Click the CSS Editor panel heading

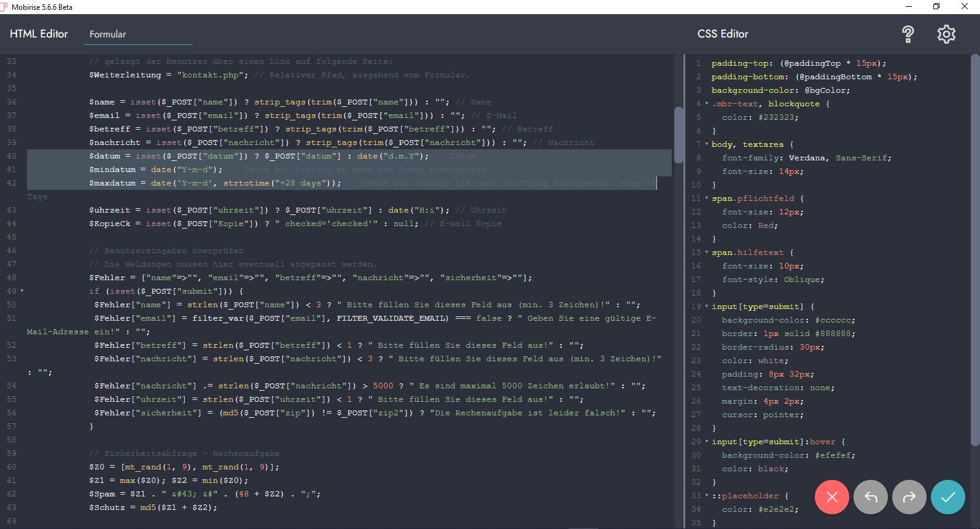pos(723,34)
